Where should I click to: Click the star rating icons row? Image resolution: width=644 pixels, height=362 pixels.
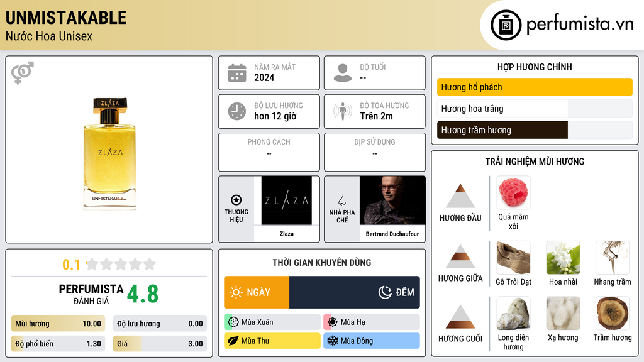click(x=121, y=264)
